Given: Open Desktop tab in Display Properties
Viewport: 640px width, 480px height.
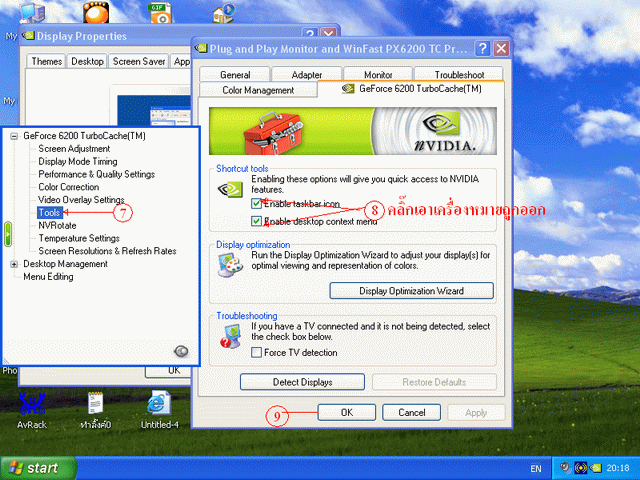Looking at the screenshot, I should [x=87, y=61].
